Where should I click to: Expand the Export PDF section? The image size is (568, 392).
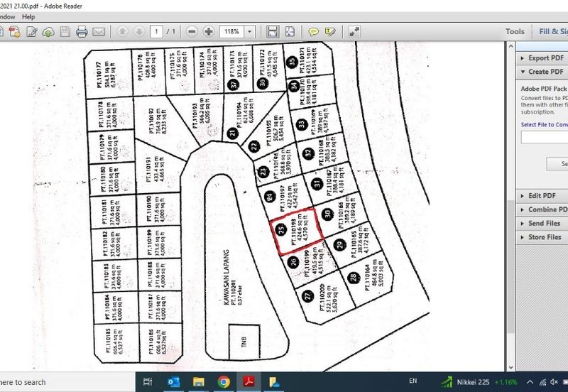(x=545, y=58)
